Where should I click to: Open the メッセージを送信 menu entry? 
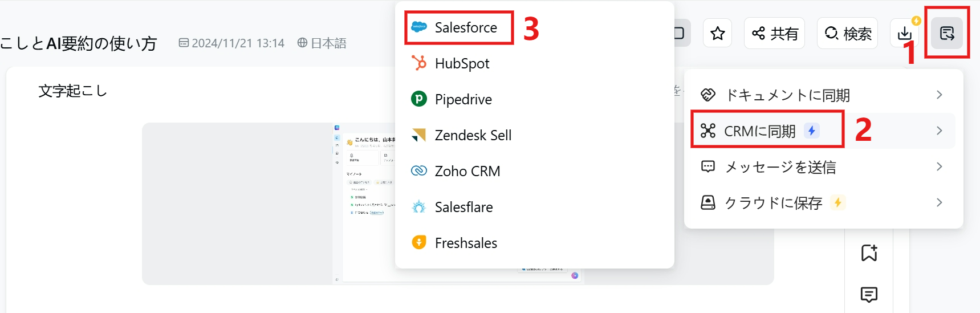click(x=823, y=166)
